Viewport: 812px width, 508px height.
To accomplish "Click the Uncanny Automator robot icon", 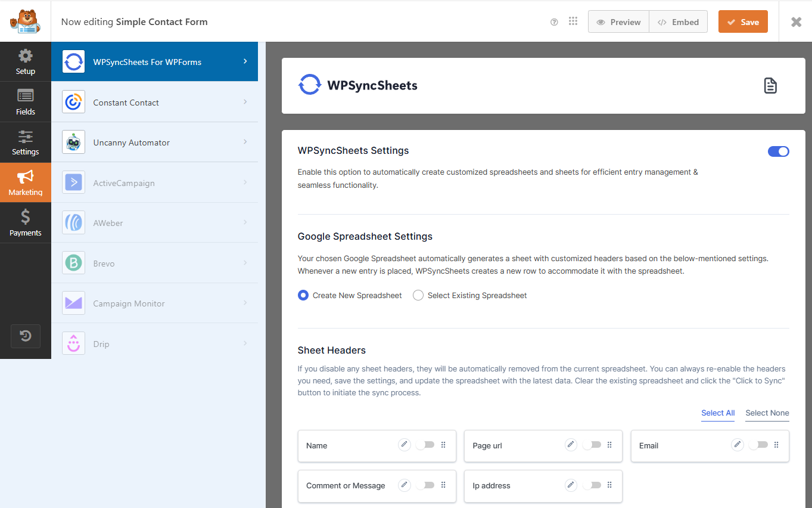I will tap(74, 142).
